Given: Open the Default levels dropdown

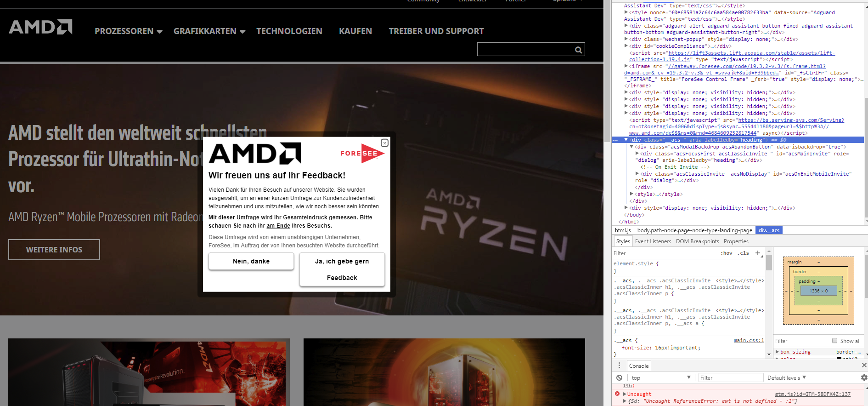Looking at the screenshot, I should pos(787,378).
